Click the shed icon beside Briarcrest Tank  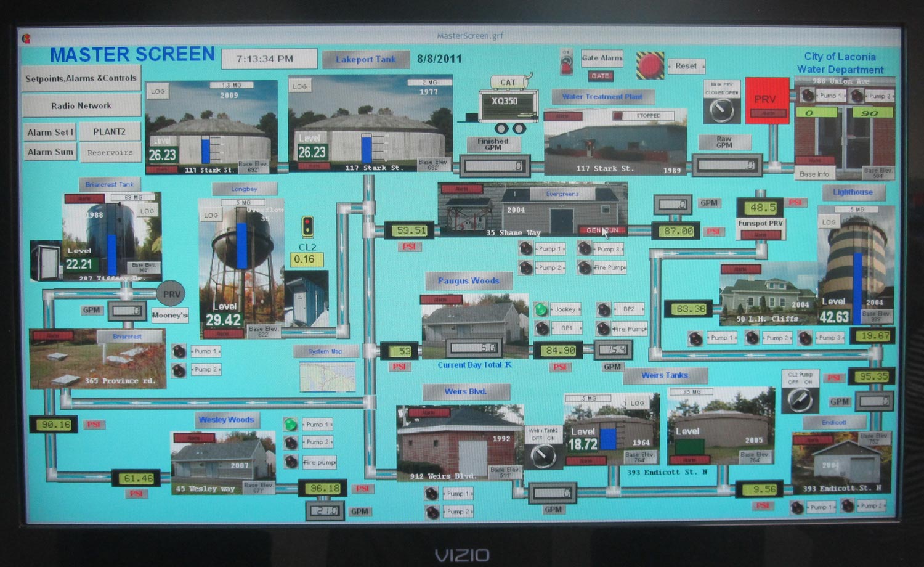[x=45, y=261]
